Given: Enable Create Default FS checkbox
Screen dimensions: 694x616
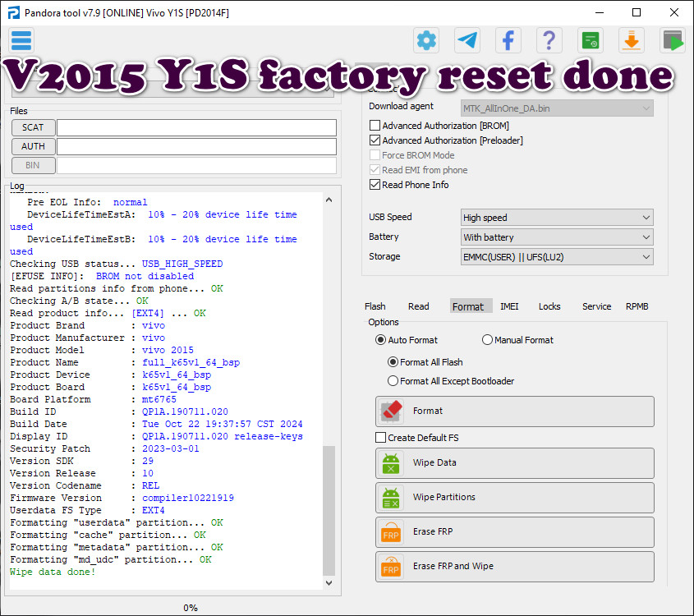Looking at the screenshot, I should (380, 438).
